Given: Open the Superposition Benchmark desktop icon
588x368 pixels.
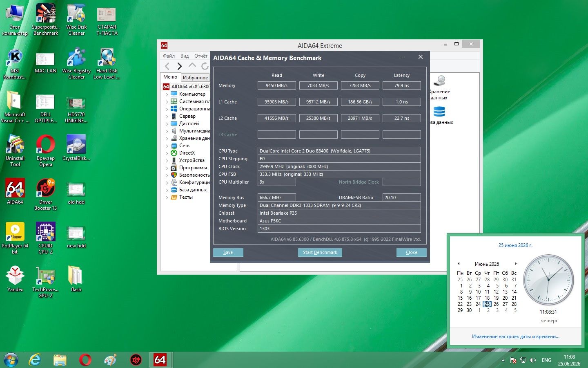Looking at the screenshot, I should tap(46, 19).
